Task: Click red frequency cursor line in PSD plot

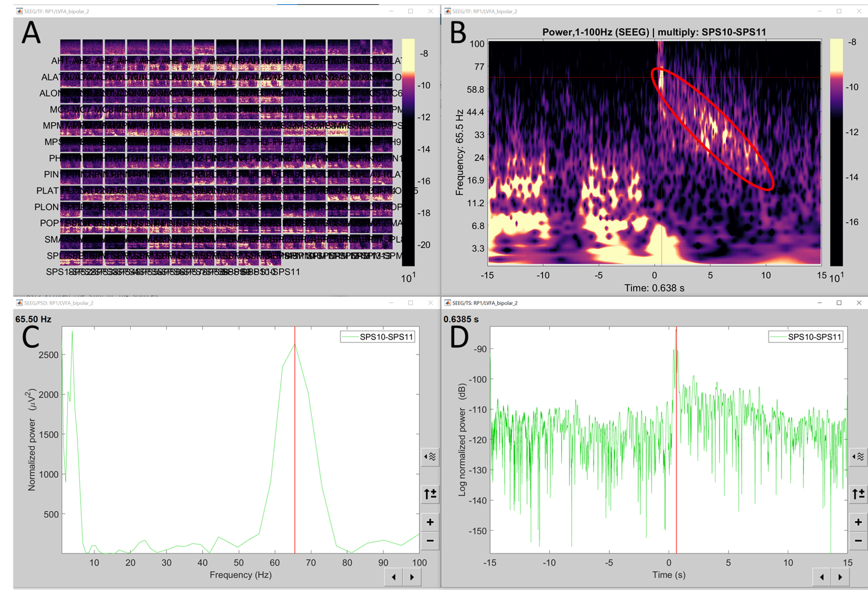Action: coord(295,446)
